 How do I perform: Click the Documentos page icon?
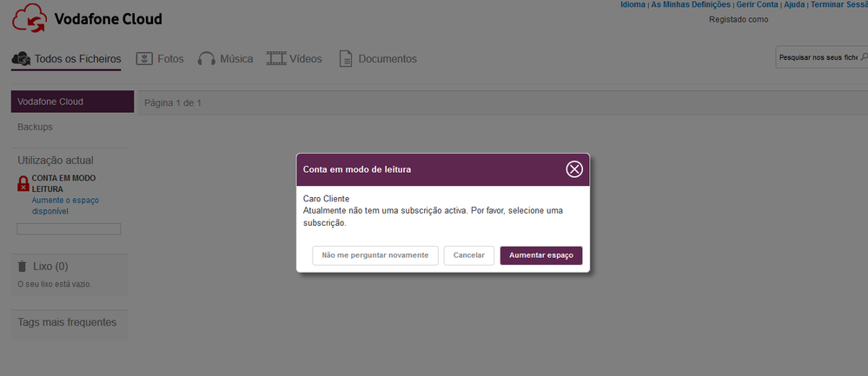[x=346, y=58]
